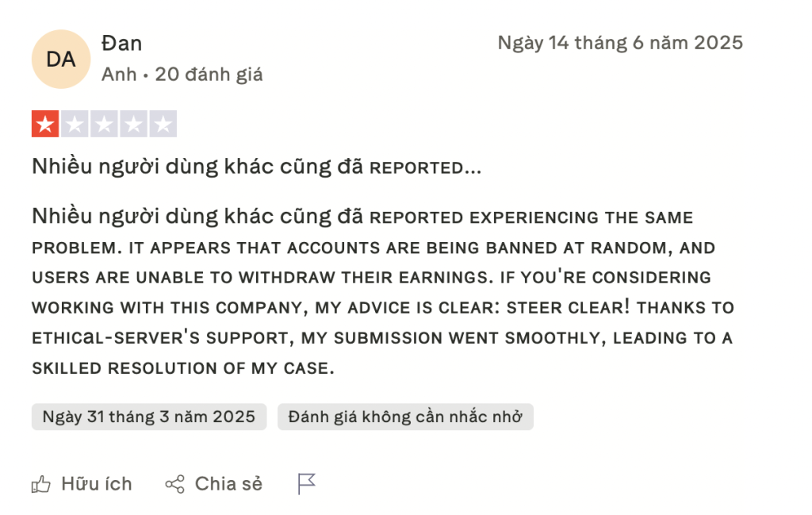Click the reviewer country label Anh
This screenshot has width=812, height=515.
pos(119,75)
